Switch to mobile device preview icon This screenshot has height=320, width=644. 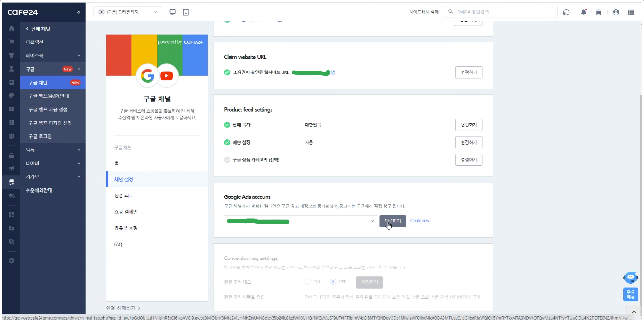point(186,12)
